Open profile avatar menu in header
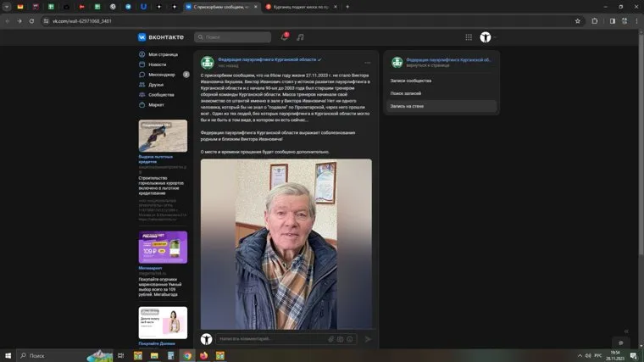The image size is (644, 362). click(486, 37)
